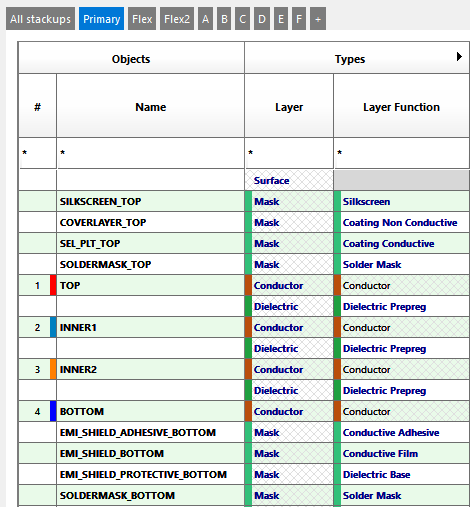The height and width of the screenshot is (507, 470).
Task: Click the orange INNER2 layer color swatch
Action: click(53, 369)
